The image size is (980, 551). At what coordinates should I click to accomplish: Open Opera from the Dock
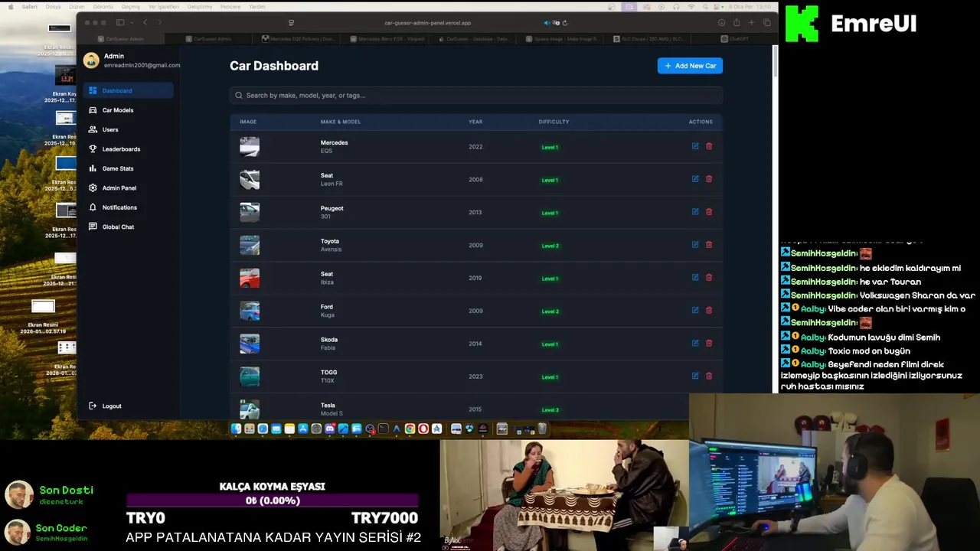pos(423,429)
